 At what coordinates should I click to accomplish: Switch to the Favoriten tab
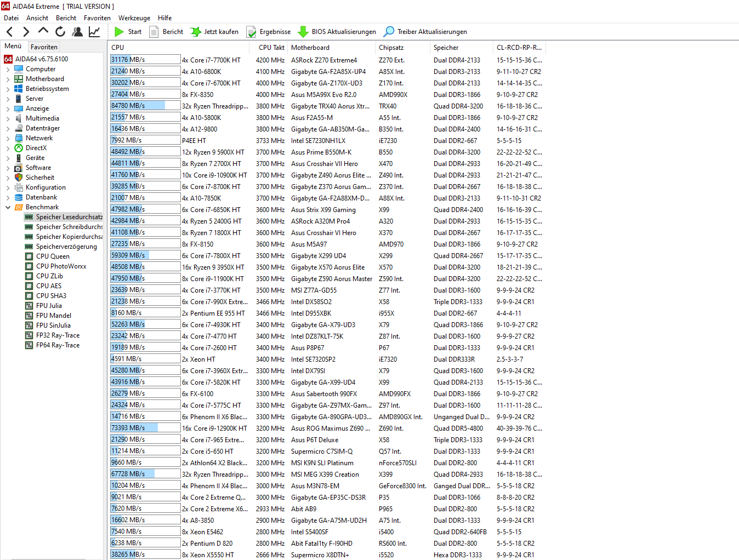tap(44, 47)
